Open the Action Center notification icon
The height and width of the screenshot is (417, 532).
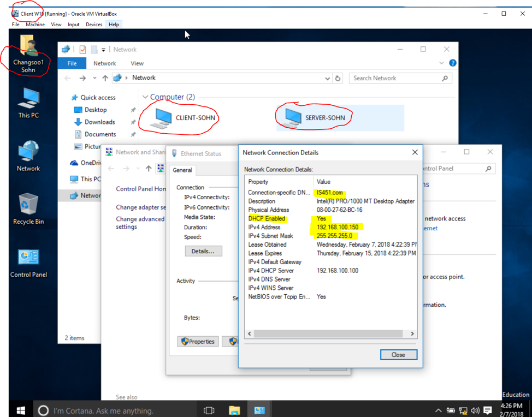pyautogui.click(x=488, y=410)
